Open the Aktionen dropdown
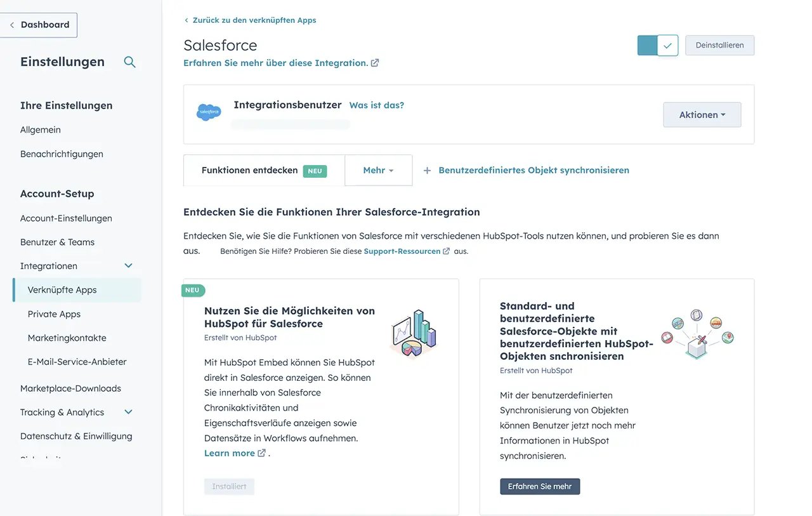Screen dimensions: 812x516 point(702,114)
